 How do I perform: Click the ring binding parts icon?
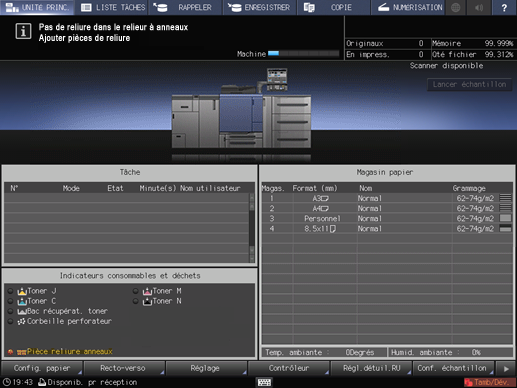22,352
